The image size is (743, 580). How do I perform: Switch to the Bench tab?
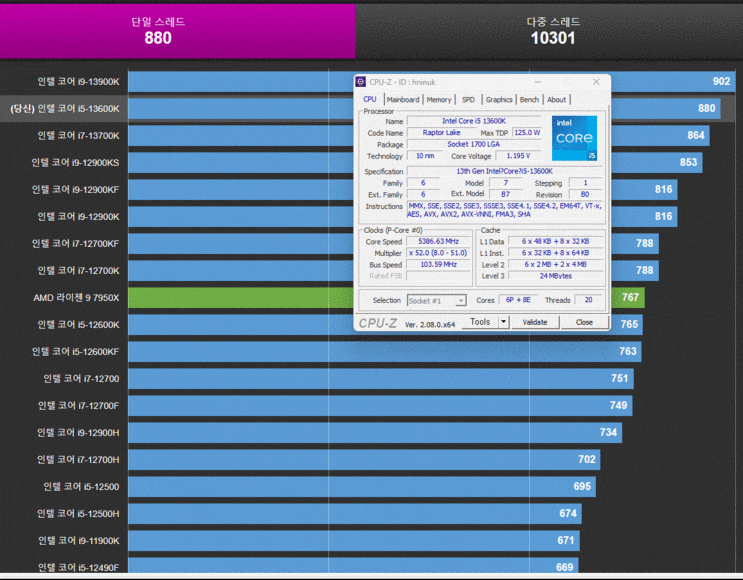coord(529,100)
